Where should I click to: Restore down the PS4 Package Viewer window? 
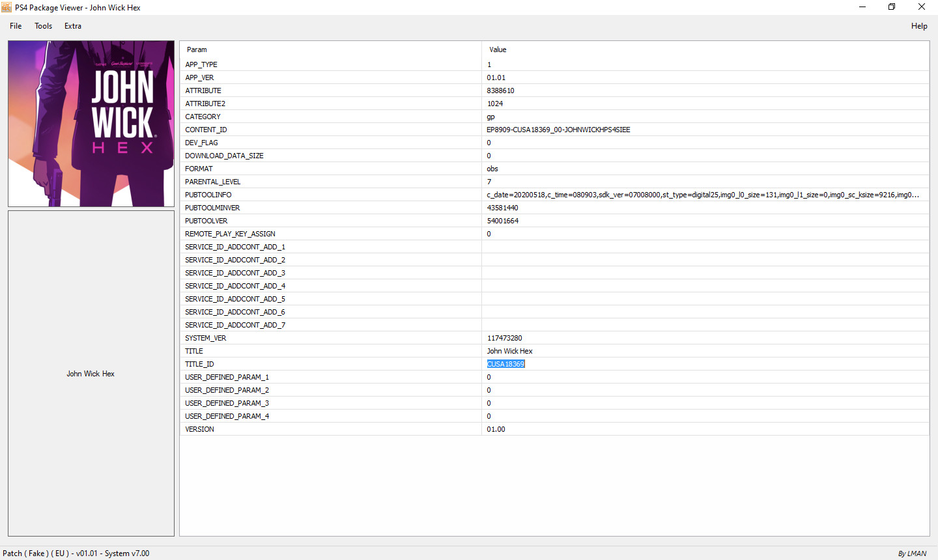[x=892, y=7]
